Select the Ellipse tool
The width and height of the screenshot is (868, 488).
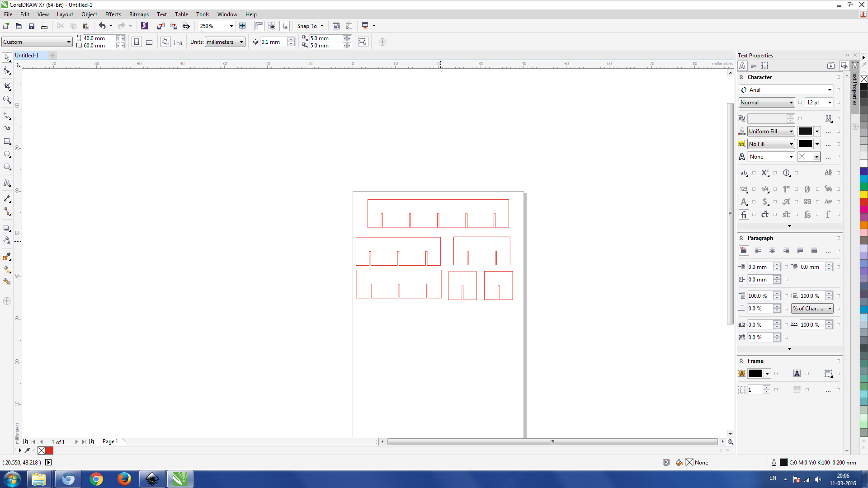pyautogui.click(x=7, y=155)
